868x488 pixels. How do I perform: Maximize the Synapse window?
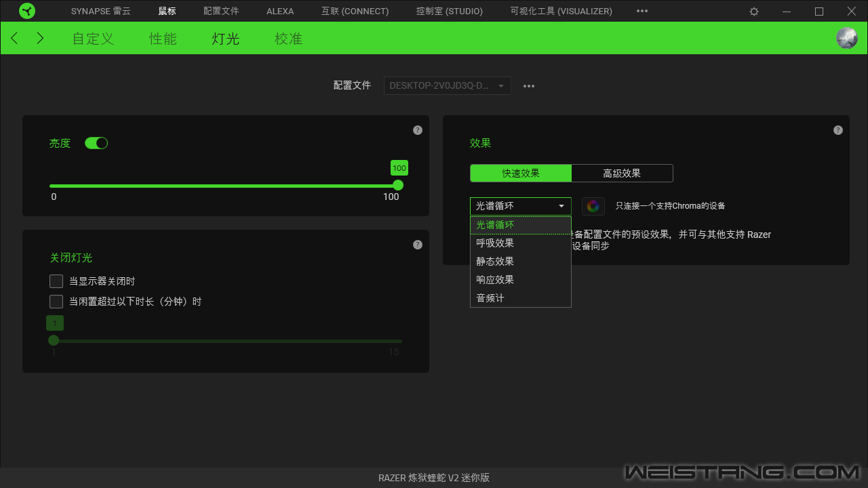pyautogui.click(x=819, y=12)
